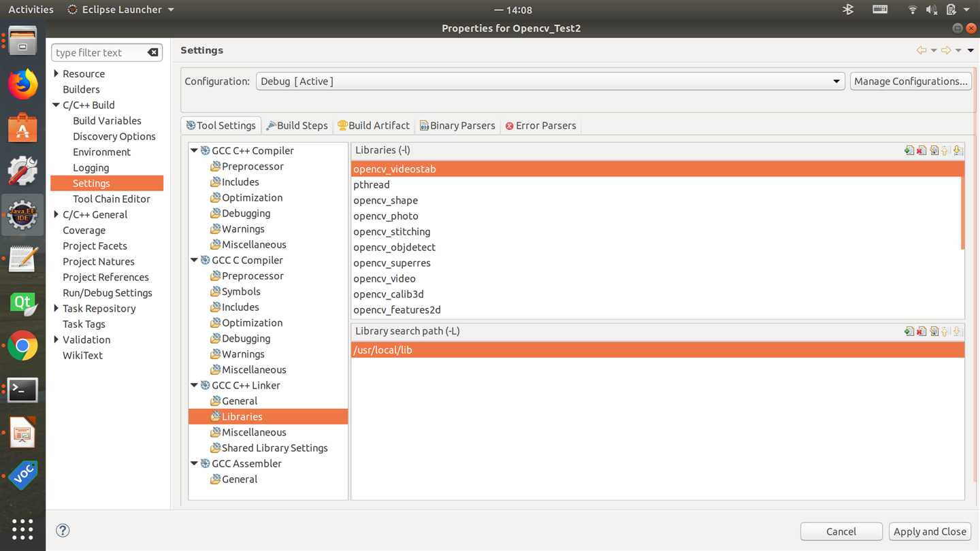Open the Configuration dropdown

pos(551,81)
